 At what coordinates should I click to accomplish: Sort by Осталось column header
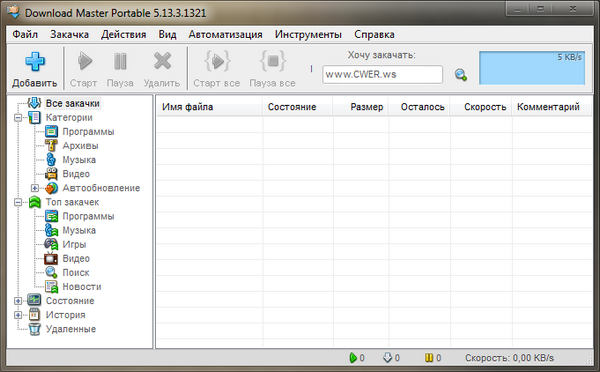point(419,107)
